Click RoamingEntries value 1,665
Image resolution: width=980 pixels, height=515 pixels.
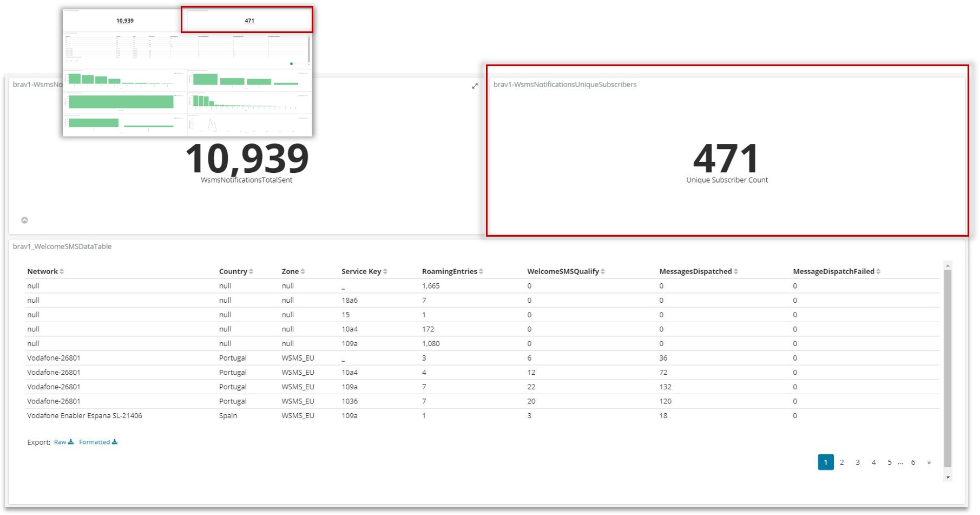(431, 286)
